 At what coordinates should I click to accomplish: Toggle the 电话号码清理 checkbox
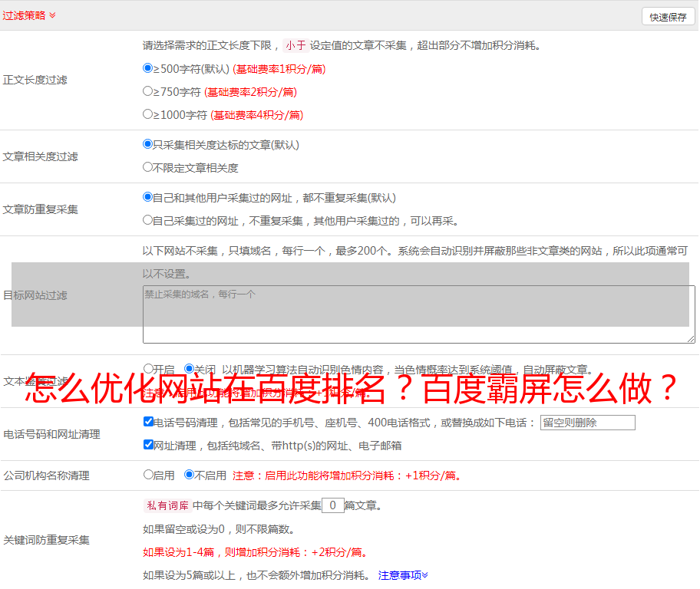[148, 422]
